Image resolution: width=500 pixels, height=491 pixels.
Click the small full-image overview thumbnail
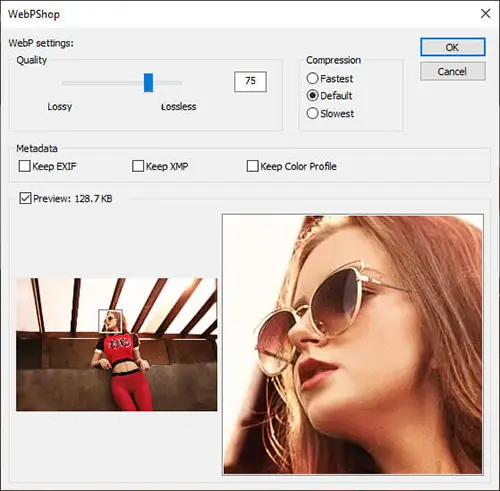pos(116,344)
